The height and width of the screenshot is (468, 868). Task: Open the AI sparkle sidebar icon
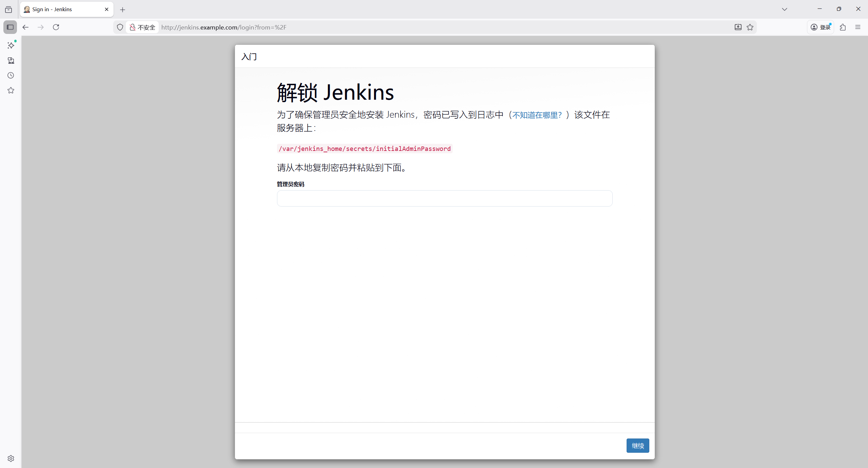point(11,45)
